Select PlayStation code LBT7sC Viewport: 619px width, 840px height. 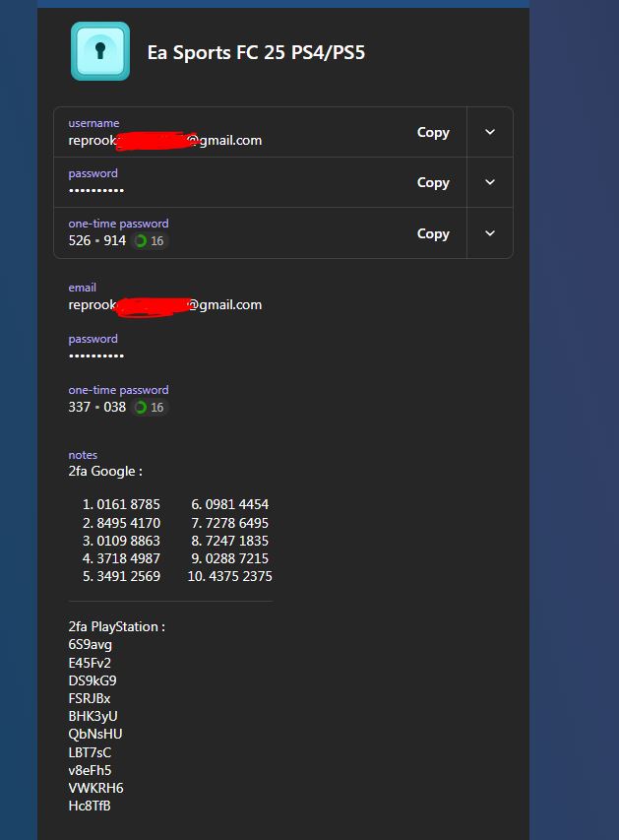click(90, 752)
